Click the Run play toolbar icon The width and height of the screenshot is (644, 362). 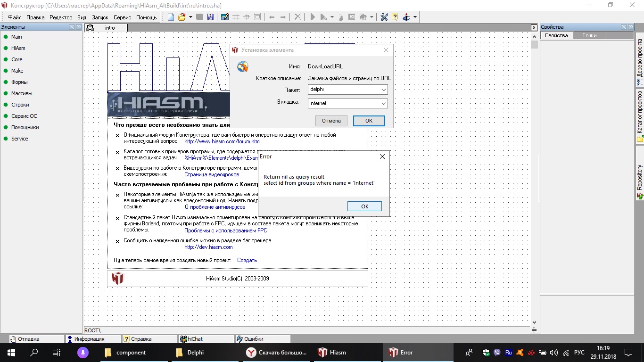click(312, 17)
